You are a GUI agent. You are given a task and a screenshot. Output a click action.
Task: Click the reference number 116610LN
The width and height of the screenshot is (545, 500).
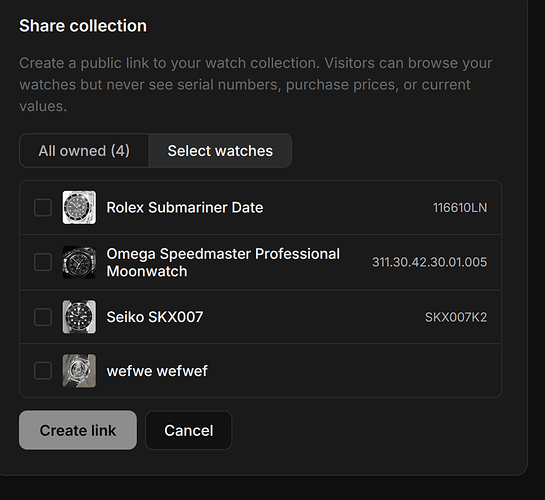point(460,208)
